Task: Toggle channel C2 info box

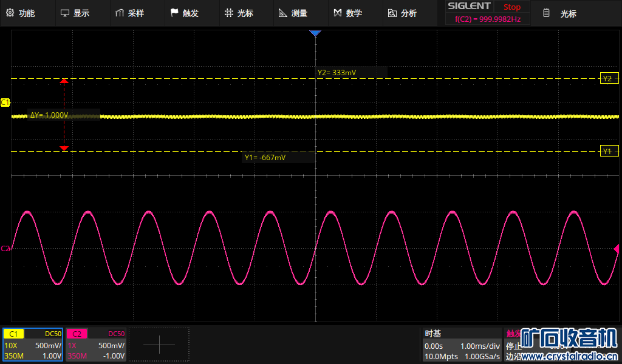Action: coord(96,345)
